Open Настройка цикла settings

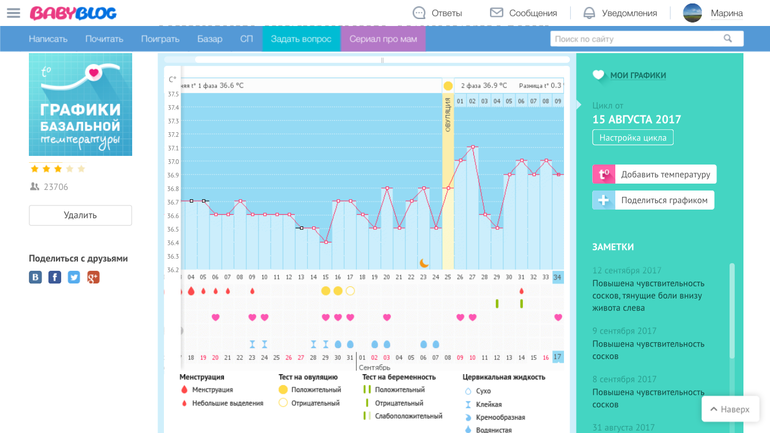click(x=633, y=138)
